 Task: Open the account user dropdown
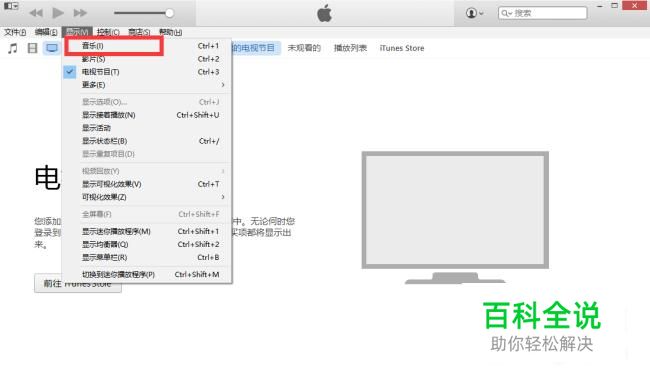(474, 13)
